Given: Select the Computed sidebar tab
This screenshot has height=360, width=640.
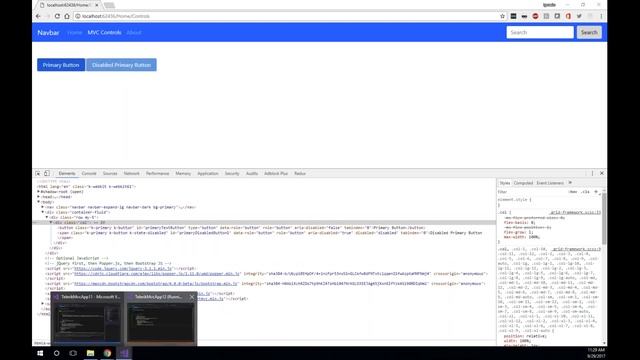Looking at the screenshot, I should [x=523, y=183].
